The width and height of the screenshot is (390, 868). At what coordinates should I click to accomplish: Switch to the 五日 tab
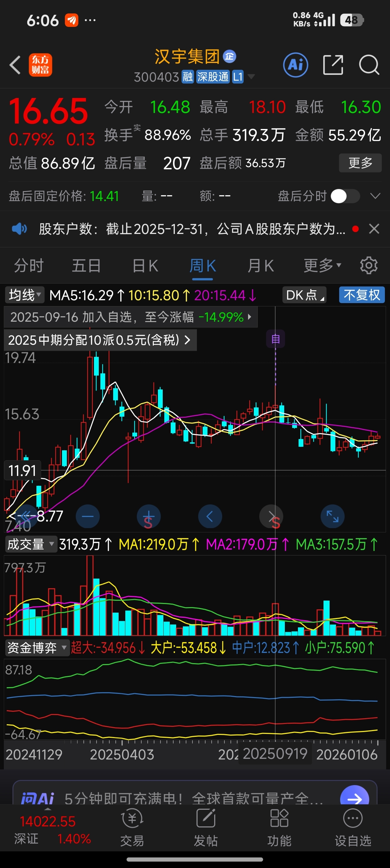[87, 266]
